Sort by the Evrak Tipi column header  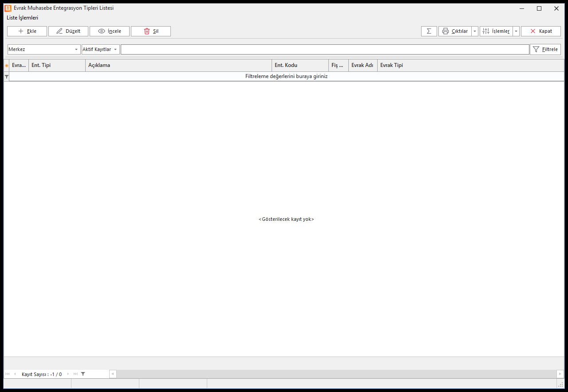coord(471,66)
